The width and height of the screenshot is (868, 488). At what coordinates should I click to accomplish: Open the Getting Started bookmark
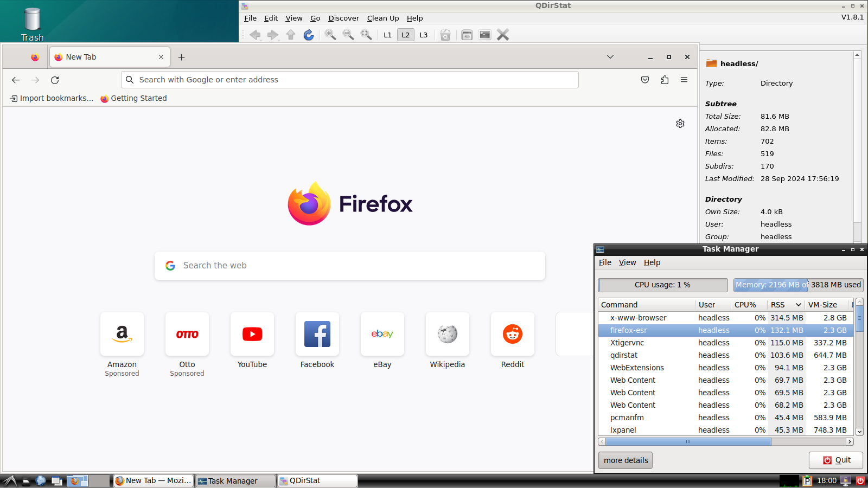(x=133, y=98)
